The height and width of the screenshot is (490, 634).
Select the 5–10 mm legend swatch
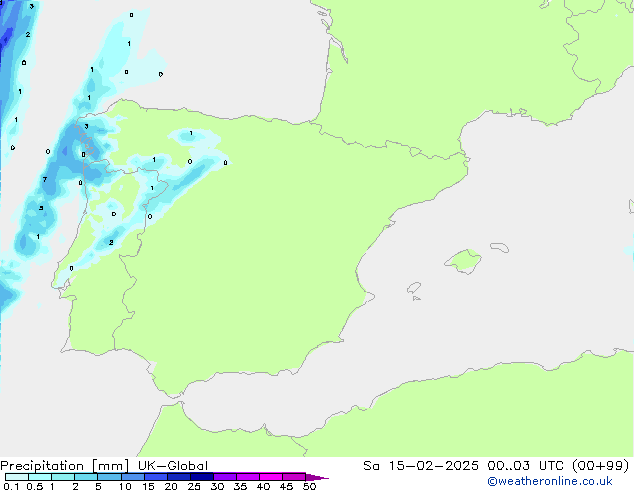[x=109, y=477]
